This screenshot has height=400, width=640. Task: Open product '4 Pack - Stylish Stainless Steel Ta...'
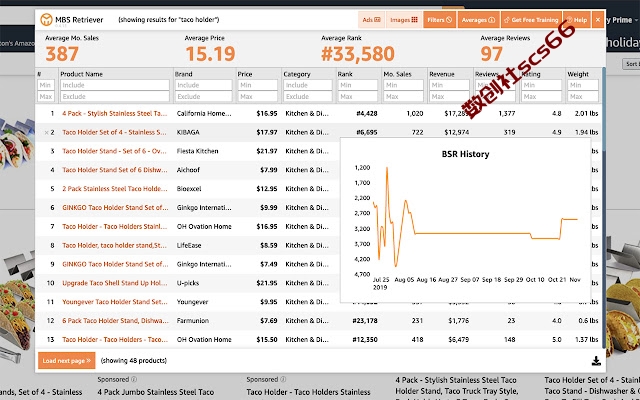pos(115,113)
